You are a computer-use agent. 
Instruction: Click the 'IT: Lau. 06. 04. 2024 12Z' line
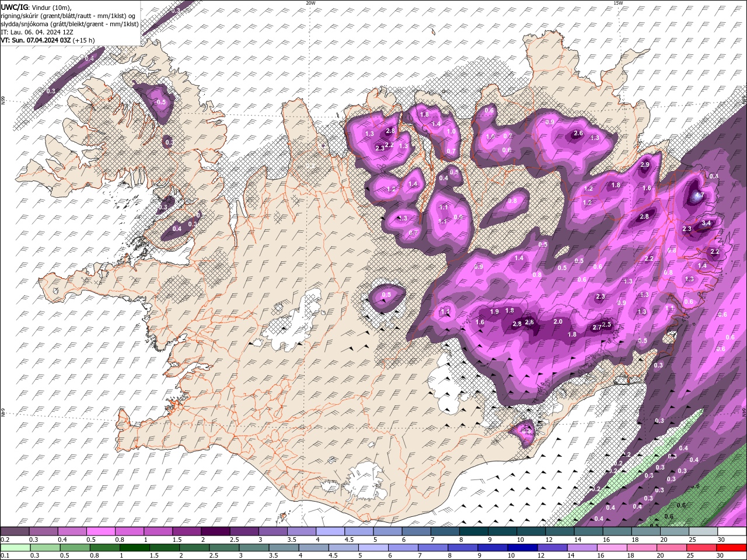click(36, 32)
